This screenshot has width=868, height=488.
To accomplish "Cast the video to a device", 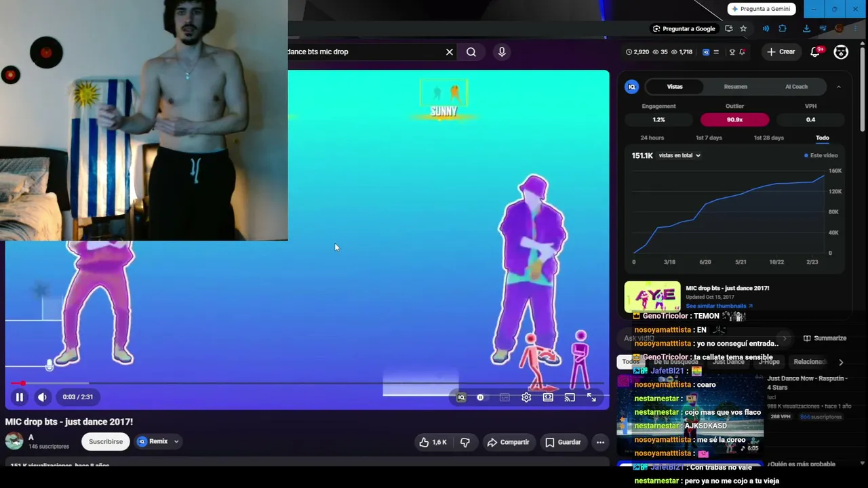I will [570, 398].
